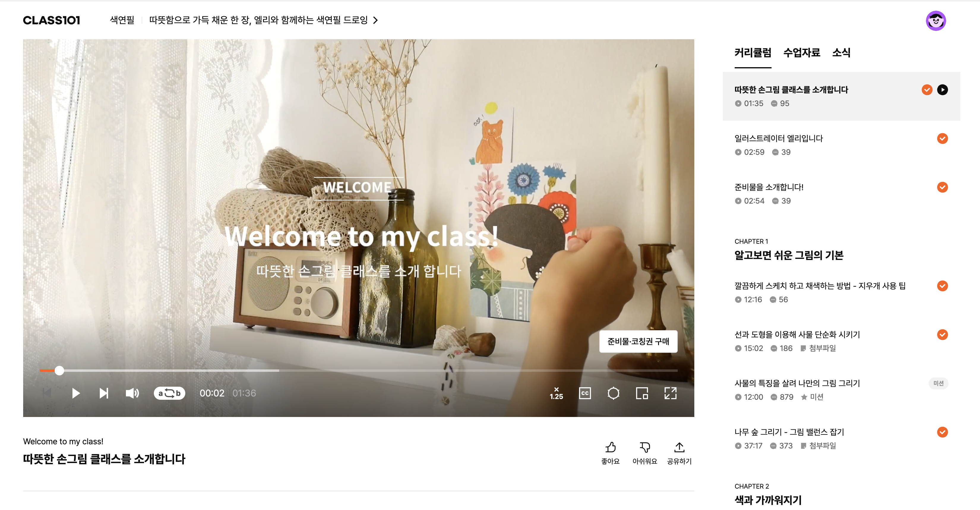
Task: Enable picture-in-picture mini player mode
Action: tap(642, 393)
